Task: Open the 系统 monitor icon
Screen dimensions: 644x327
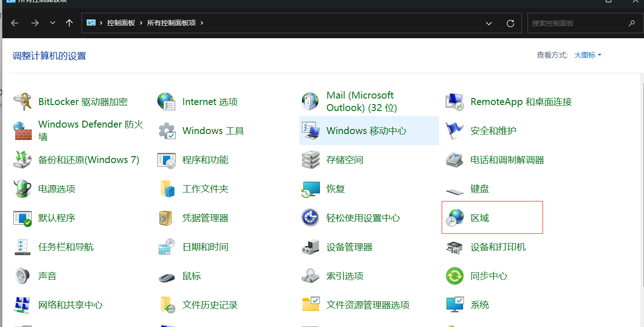Action: point(454,305)
